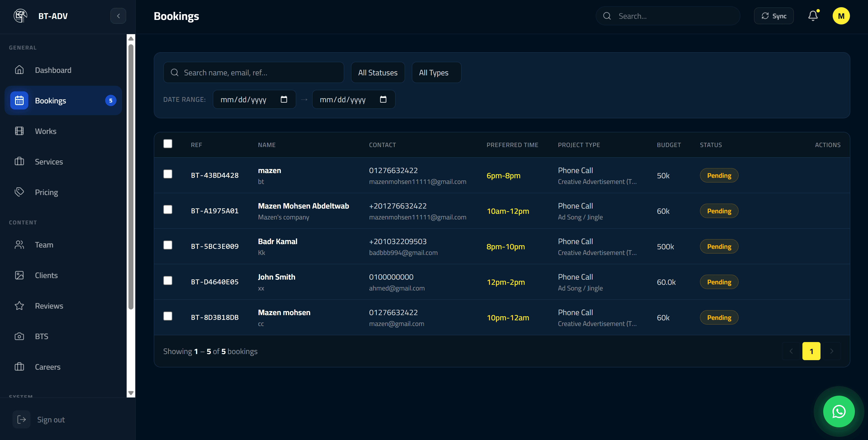Click the top Search field
The width and height of the screenshot is (868, 440).
click(x=668, y=16)
